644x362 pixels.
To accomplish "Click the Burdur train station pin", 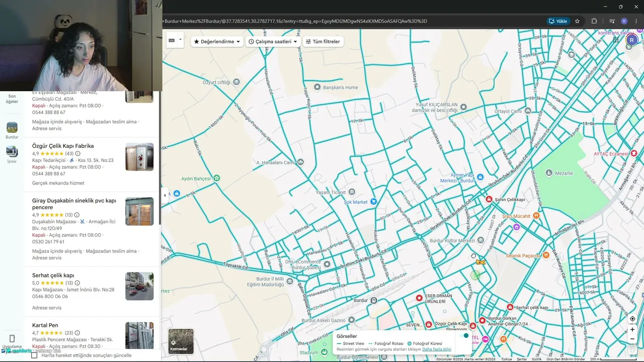I will pos(374,301).
